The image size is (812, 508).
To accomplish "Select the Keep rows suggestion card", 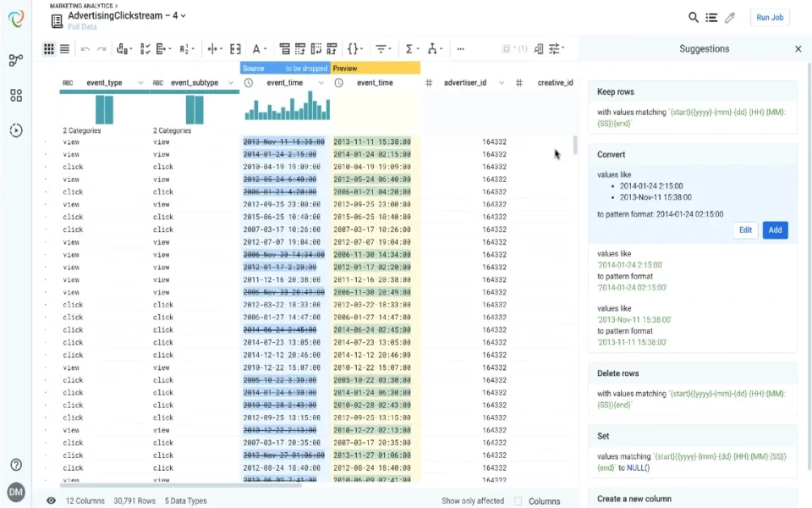I will (x=693, y=108).
